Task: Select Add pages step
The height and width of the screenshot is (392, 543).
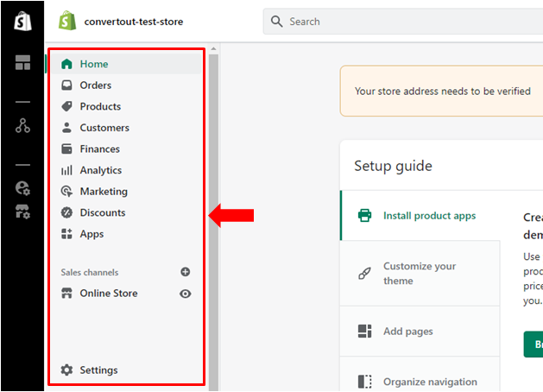Action: pos(420,332)
